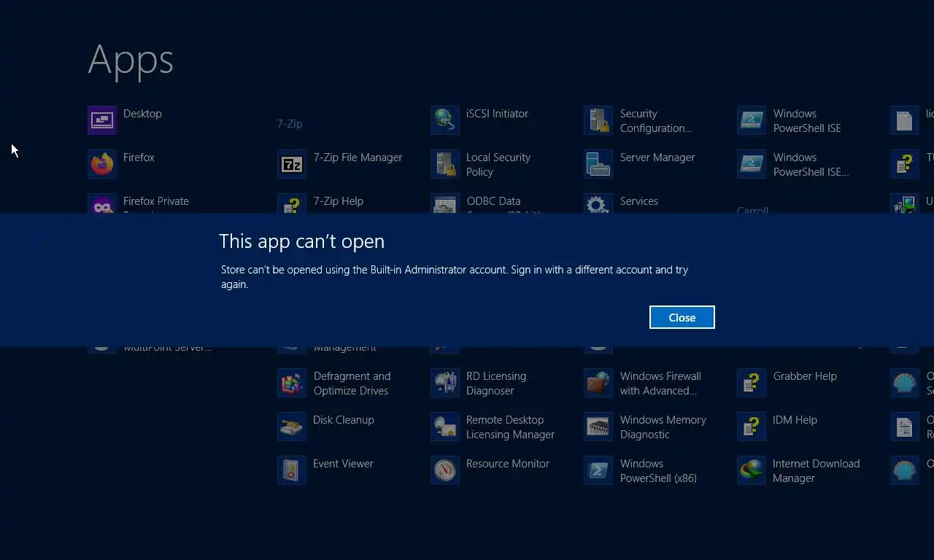Screen dimensions: 934x560
Task: Click the Firefox app label
Action: pyautogui.click(x=139, y=157)
